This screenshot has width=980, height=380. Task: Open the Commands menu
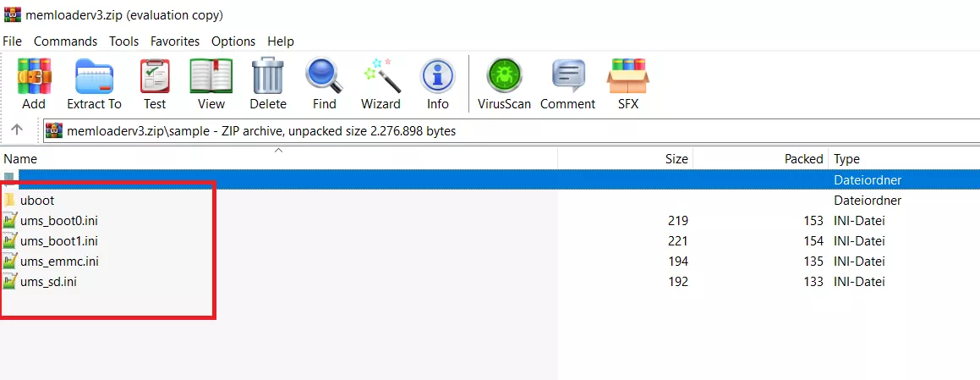[65, 41]
